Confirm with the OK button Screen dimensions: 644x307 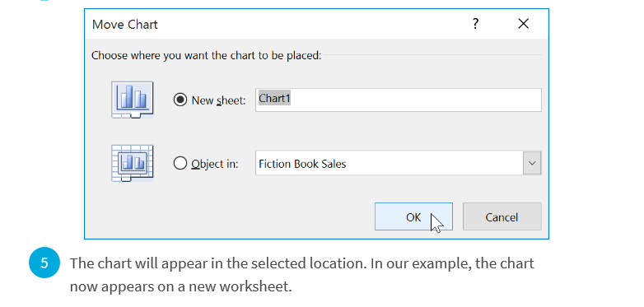pos(413,216)
